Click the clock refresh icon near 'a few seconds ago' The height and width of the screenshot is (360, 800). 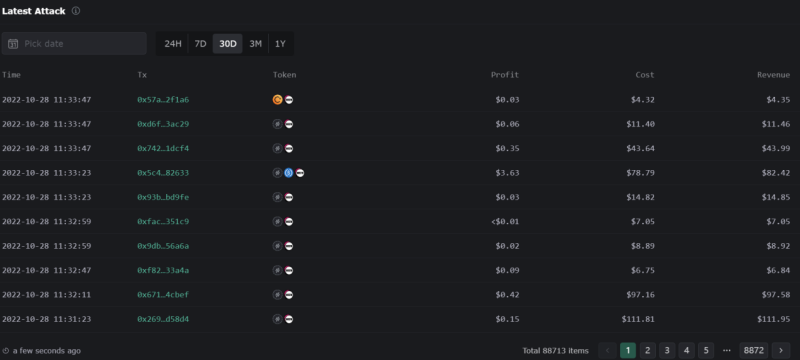[6, 351]
